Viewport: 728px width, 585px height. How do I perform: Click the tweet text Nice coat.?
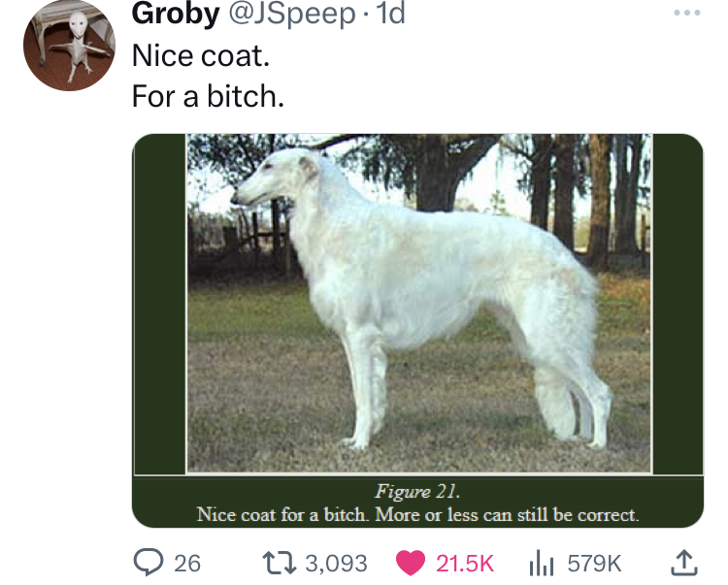201,55
